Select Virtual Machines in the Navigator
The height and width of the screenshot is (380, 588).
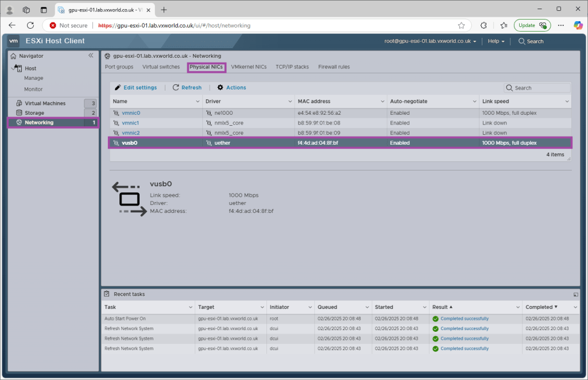pos(45,103)
